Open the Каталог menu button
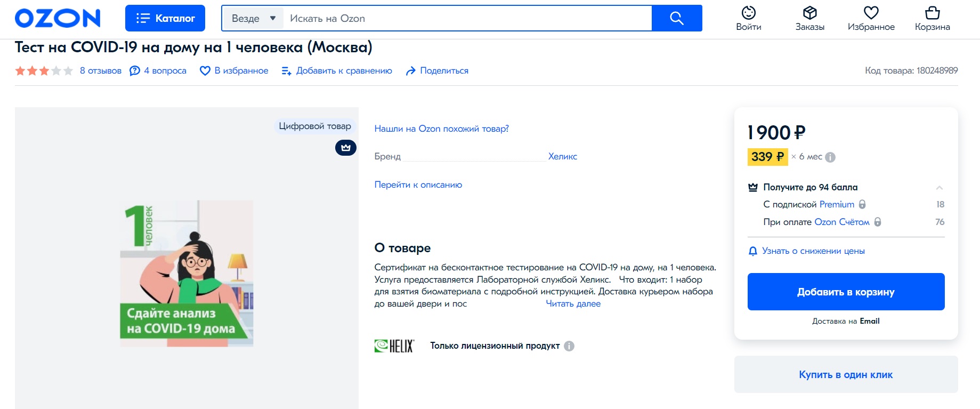This screenshot has height=409, width=980. click(165, 18)
